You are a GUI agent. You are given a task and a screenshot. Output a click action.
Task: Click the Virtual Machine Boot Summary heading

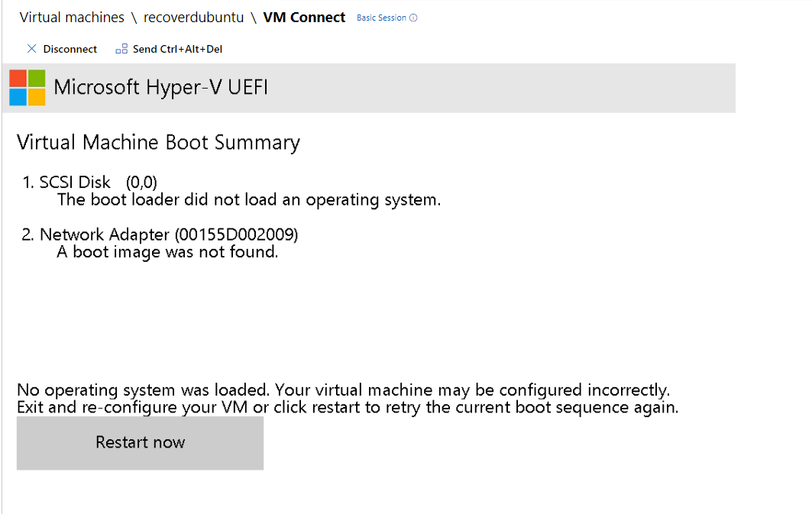[x=158, y=142]
